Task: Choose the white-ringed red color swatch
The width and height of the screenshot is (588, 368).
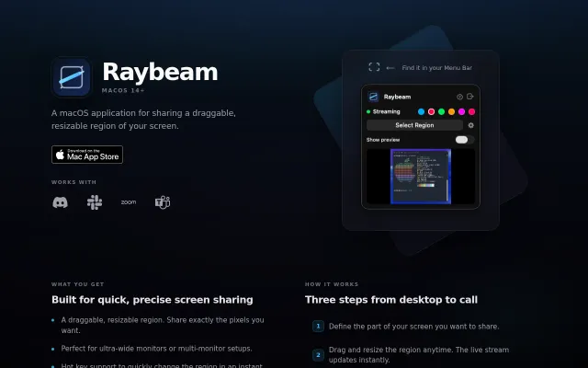Action: click(431, 111)
